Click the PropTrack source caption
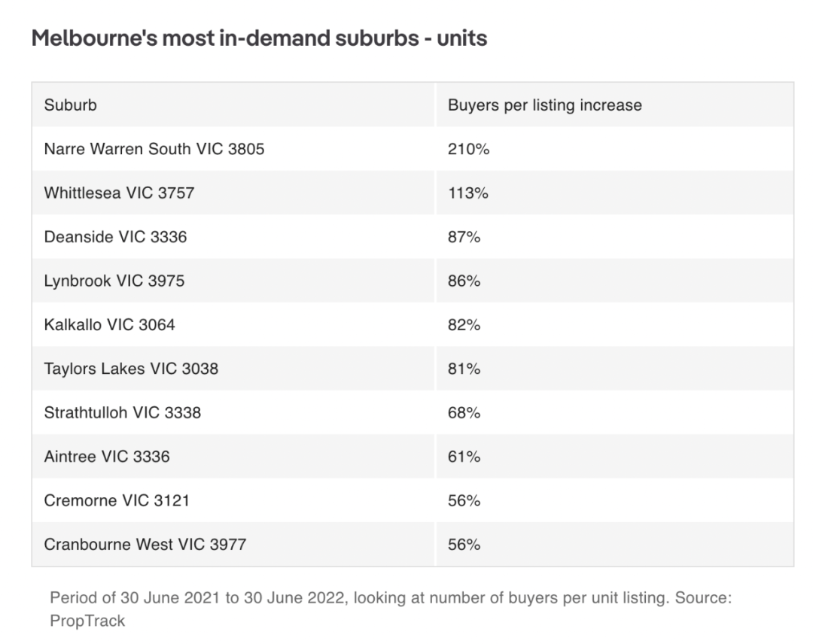This screenshot has width=813, height=644. coord(391,609)
